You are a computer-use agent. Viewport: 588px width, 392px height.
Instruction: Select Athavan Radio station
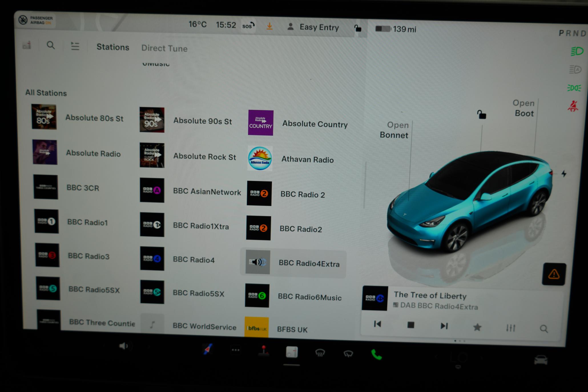pos(291,159)
